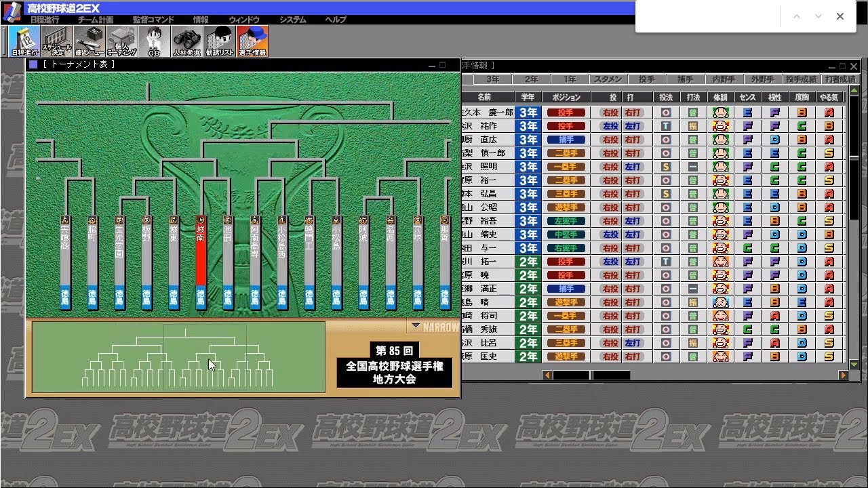This screenshot has height=488, width=868.
Task: Switch to the 打者成績 tab
Action: [x=840, y=79]
